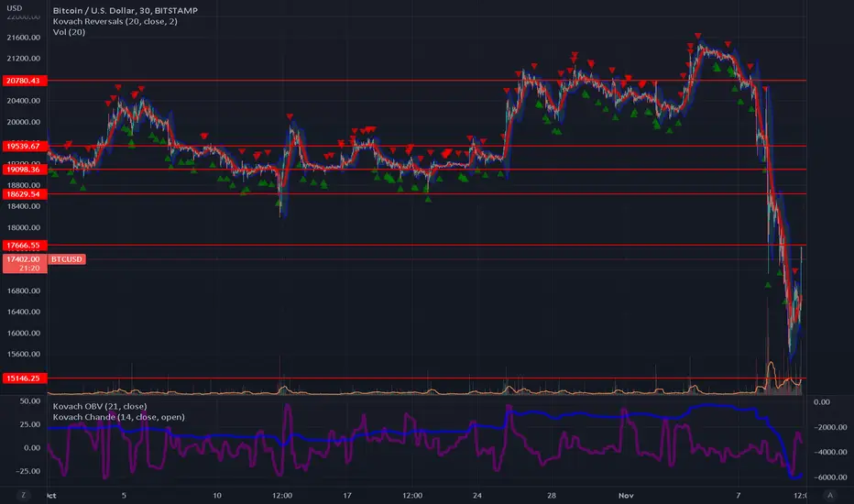Click 25.00 on the oscillator scale
Viewport: 854px width, 504px height.
tap(30, 424)
